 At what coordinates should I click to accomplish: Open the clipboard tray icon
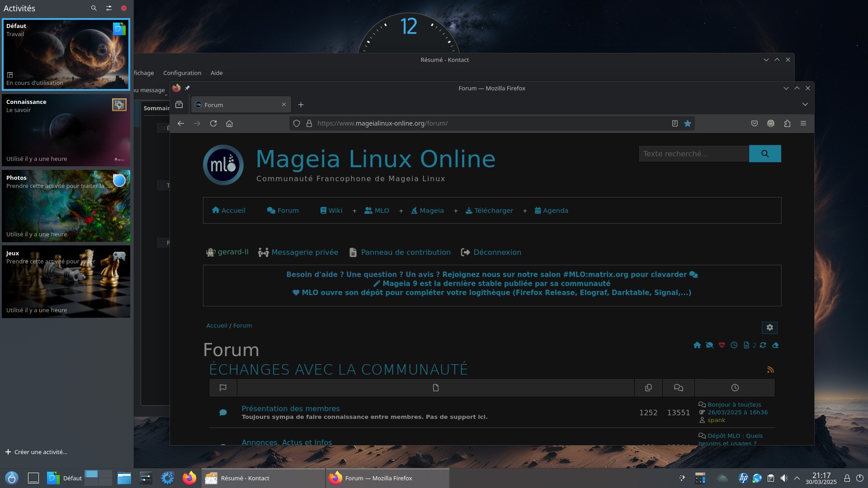click(771, 478)
